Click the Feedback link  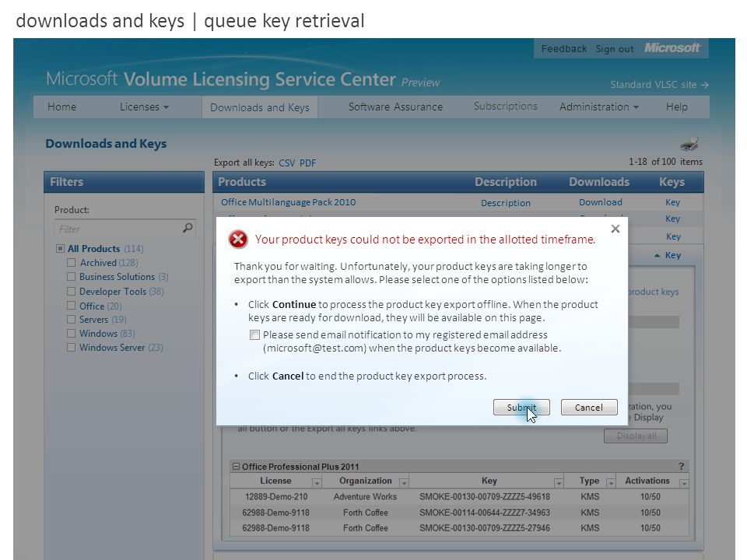pyautogui.click(x=564, y=48)
